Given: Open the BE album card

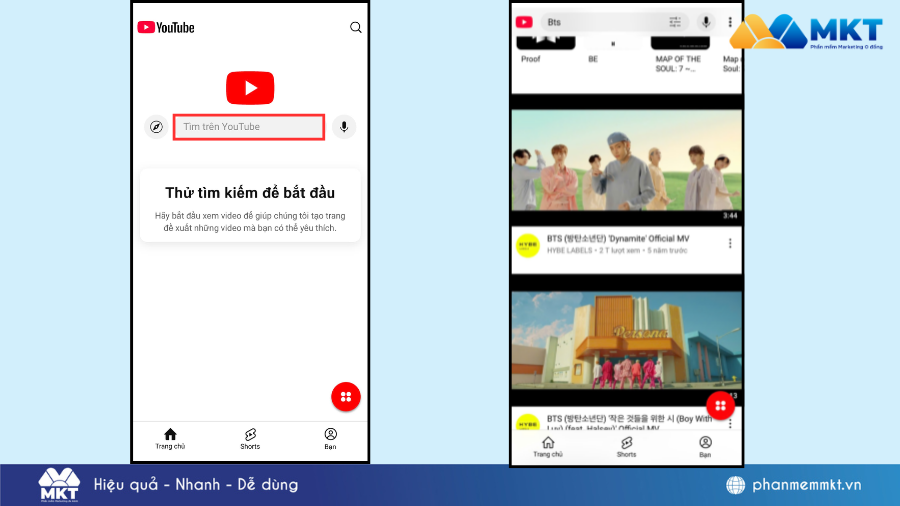Looking at the screenshot, I should coord(612,49).
